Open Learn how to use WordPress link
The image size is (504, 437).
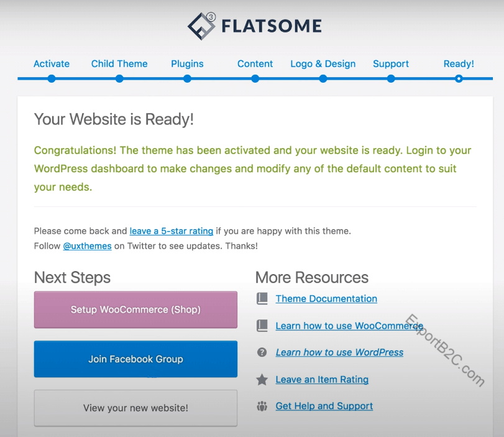[x=339, y=352]
